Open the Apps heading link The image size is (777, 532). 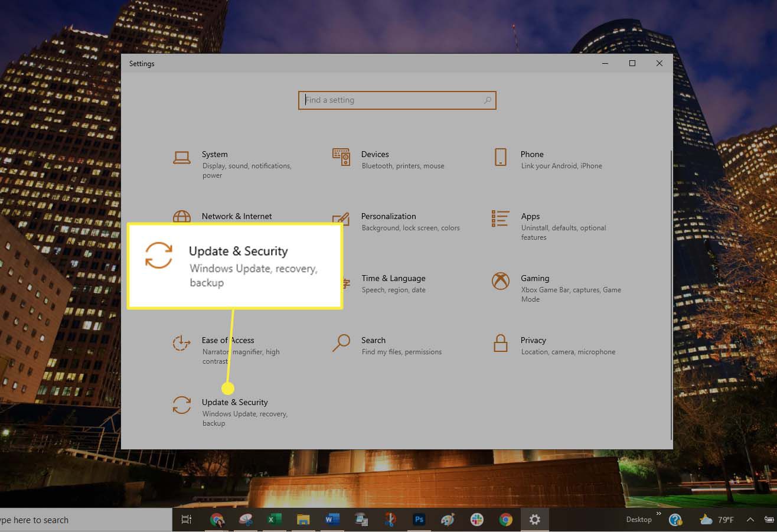pos(531,216)
